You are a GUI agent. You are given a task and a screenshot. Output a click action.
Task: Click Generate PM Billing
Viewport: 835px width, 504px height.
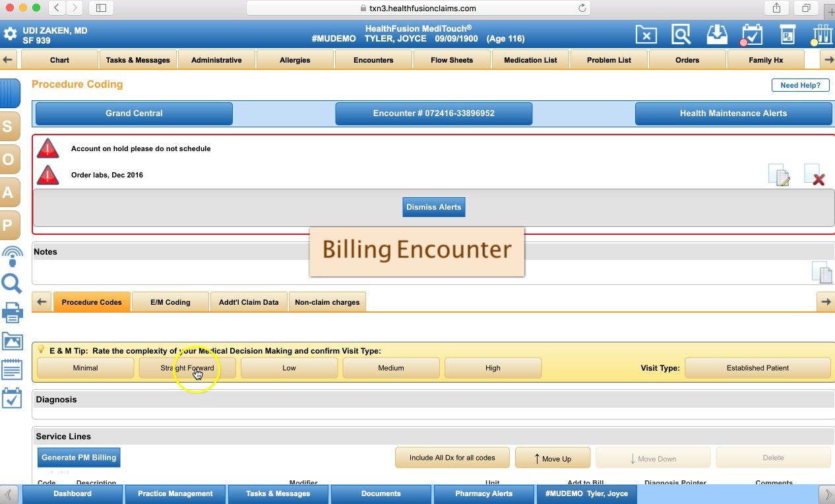point(78,457)
